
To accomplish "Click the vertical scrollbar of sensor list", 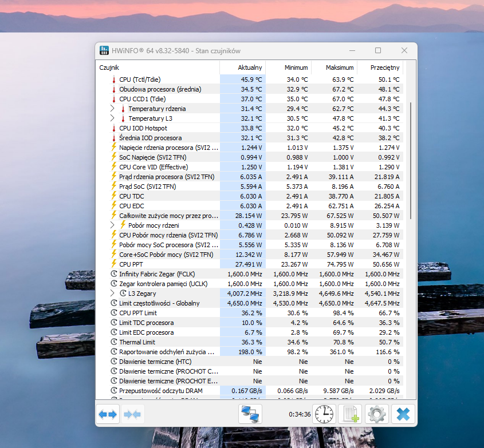I will pos(410,160).
